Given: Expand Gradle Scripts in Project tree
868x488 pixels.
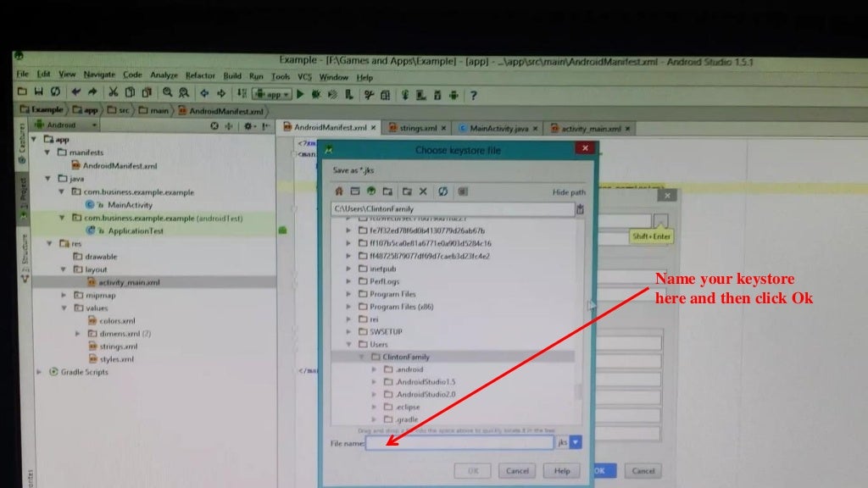Looking at the screenshot, I should (x=39, y=372).
